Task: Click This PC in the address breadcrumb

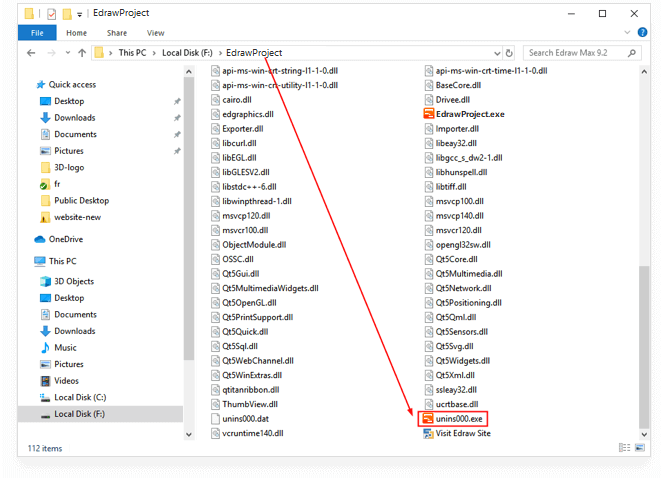Action: point(132,53)
